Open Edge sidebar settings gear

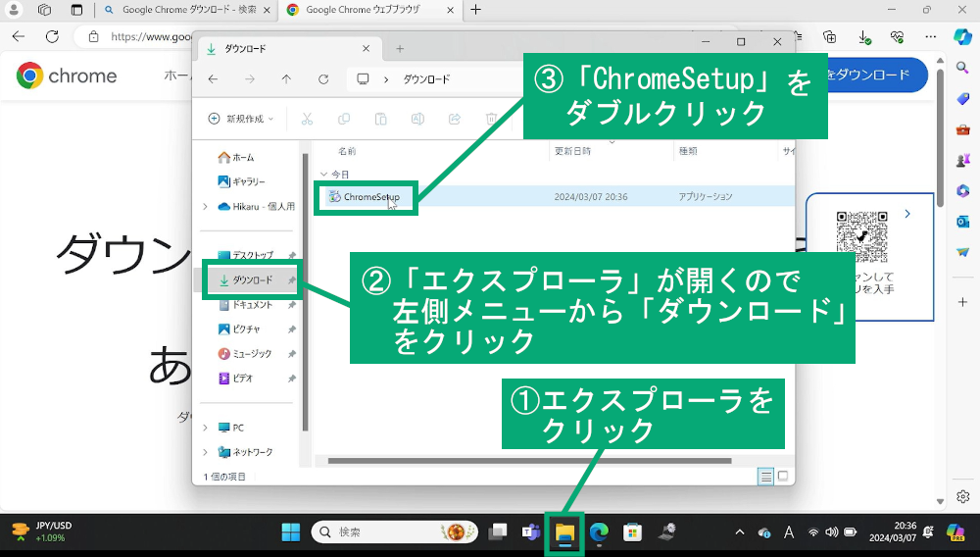click(x=962, y=497)
